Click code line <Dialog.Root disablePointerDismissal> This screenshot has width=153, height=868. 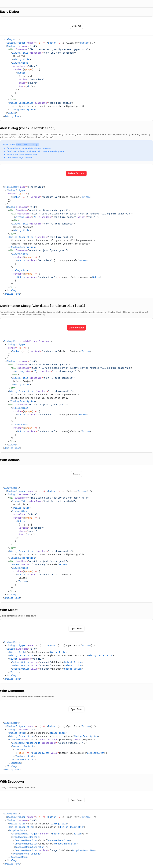(27, 341)
